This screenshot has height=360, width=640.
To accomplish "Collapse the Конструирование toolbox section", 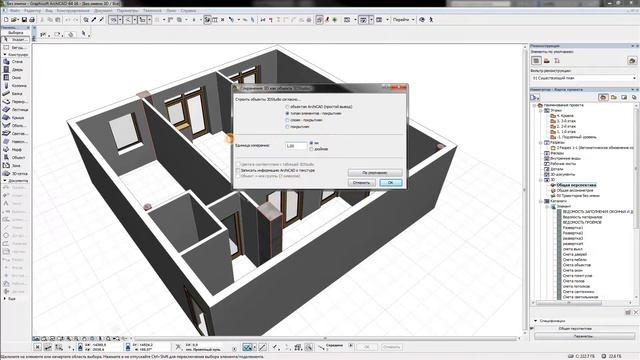I will [x=5, y=54].
